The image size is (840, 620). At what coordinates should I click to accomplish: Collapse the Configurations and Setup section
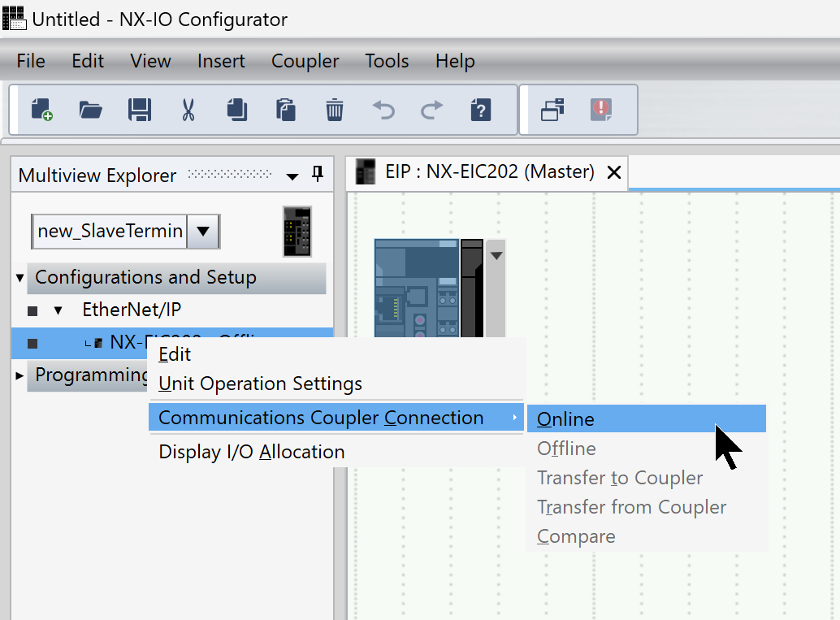(x=20, y=278)
